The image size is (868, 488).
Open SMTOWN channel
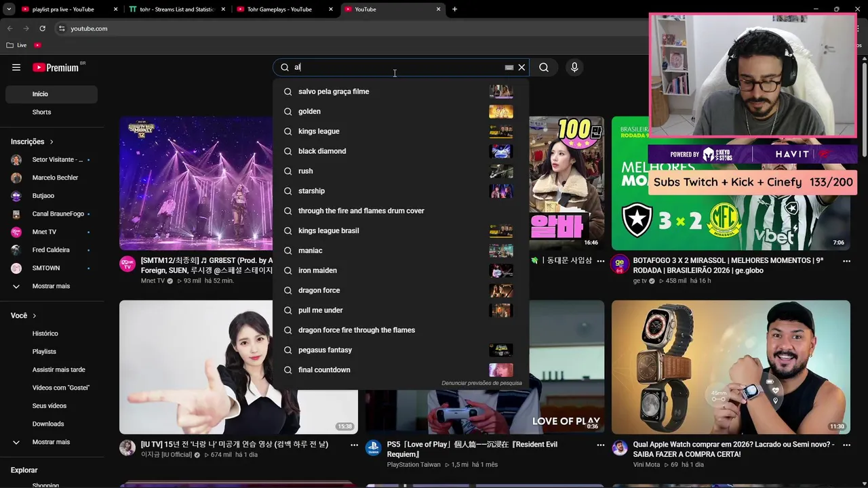coord(52,268)
